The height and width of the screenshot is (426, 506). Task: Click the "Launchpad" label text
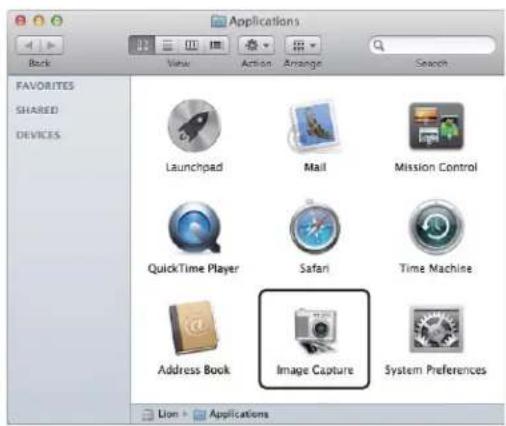[194, 167]
